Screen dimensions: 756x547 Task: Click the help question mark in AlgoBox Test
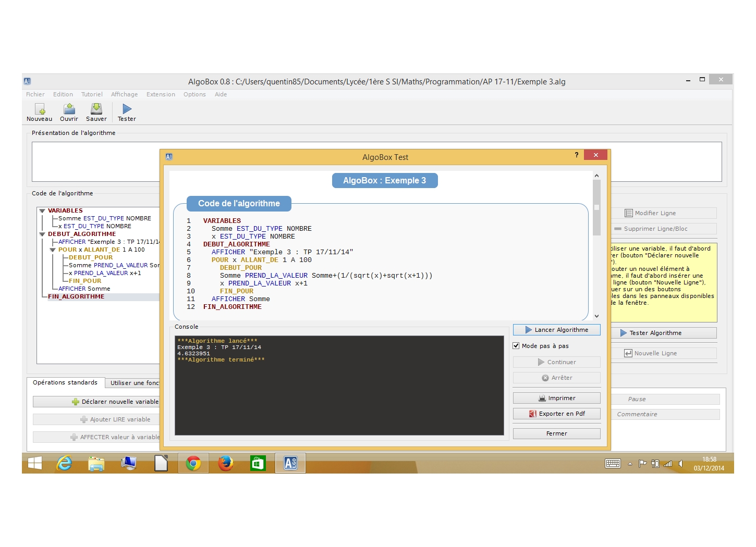click(577, 155)
